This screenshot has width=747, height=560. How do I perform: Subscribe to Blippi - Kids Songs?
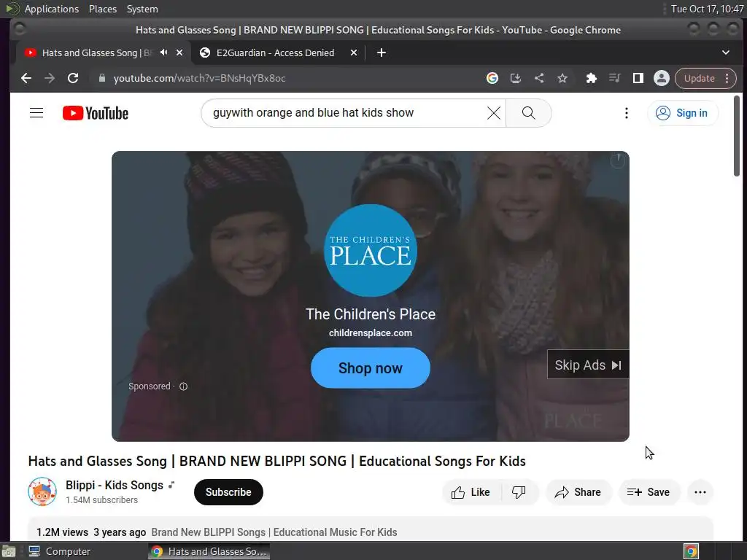228,492
